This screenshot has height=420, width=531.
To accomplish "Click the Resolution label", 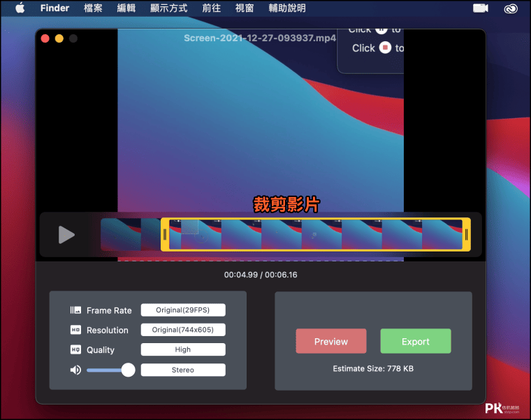I will coord(108,330).
